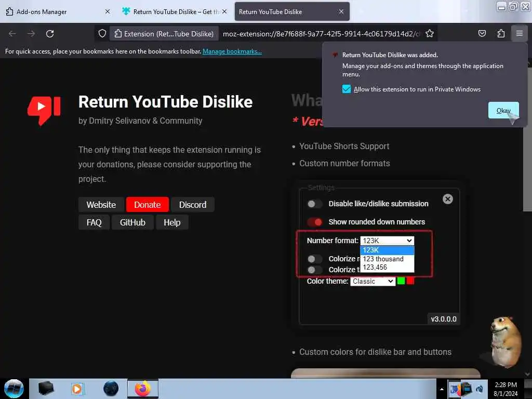The width and height of the screenshot is (532, 399).
Task: Open the Discord button
Action: [193, 205]
